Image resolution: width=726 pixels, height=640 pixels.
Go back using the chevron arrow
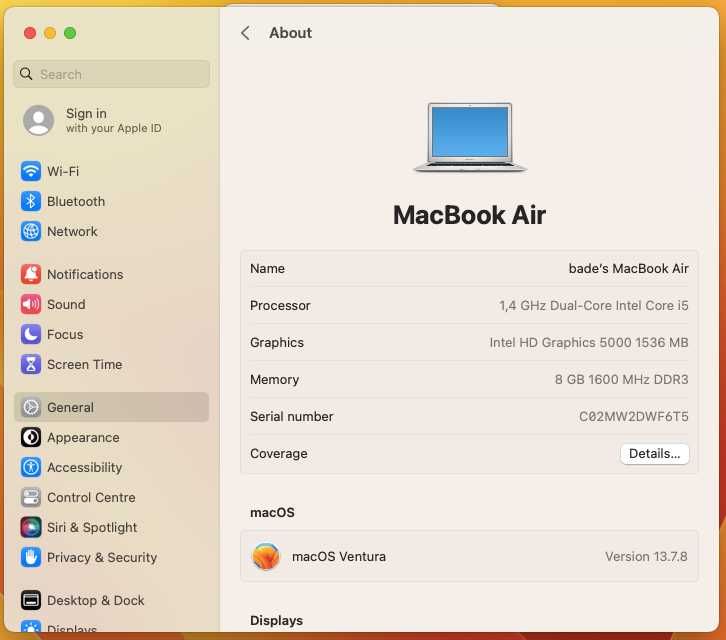point(245,33)
